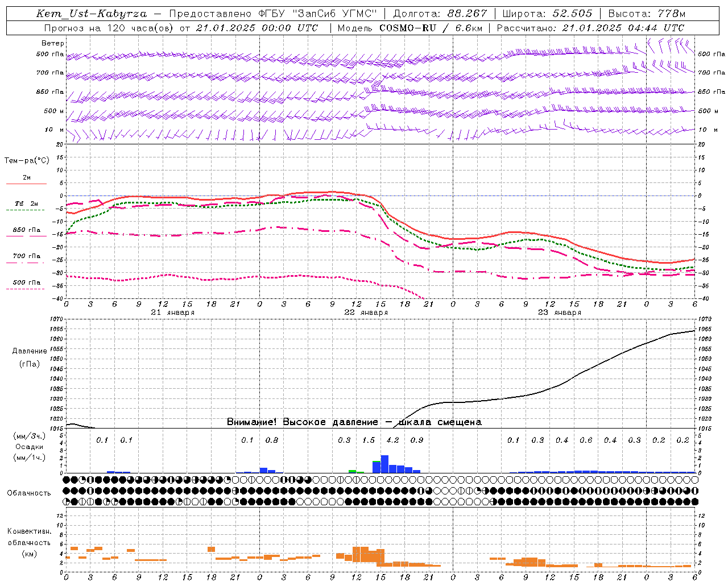
Task: Click the green precipitation bar in the chart
Action: pyautogui.click(x=353, y=471)
